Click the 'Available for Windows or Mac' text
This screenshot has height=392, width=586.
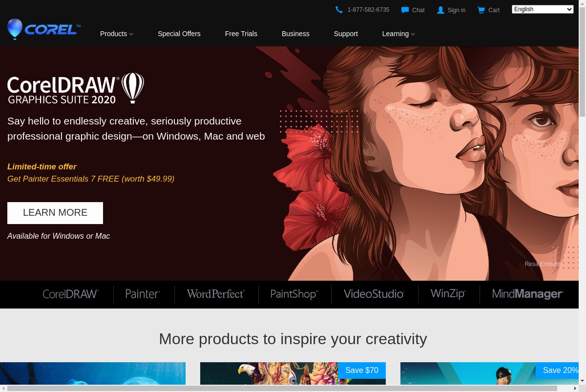click(59, 236)
